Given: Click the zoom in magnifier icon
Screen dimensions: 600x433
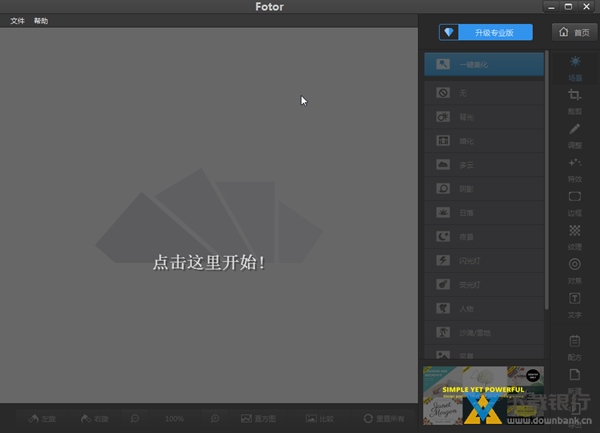Looking at the screenshot, I should tap(215, 419).
